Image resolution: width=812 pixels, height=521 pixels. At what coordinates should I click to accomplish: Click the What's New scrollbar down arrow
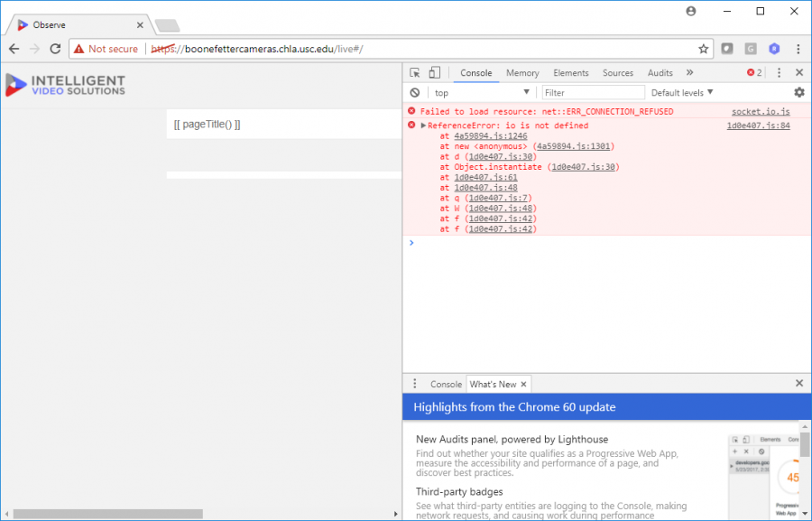805,514
